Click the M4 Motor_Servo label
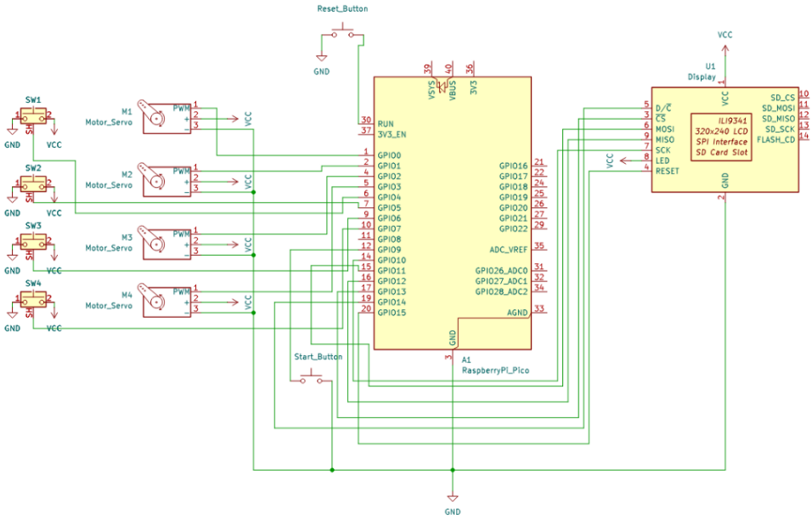The height and width of the screenshot is (519, 812). pos(109,301)
